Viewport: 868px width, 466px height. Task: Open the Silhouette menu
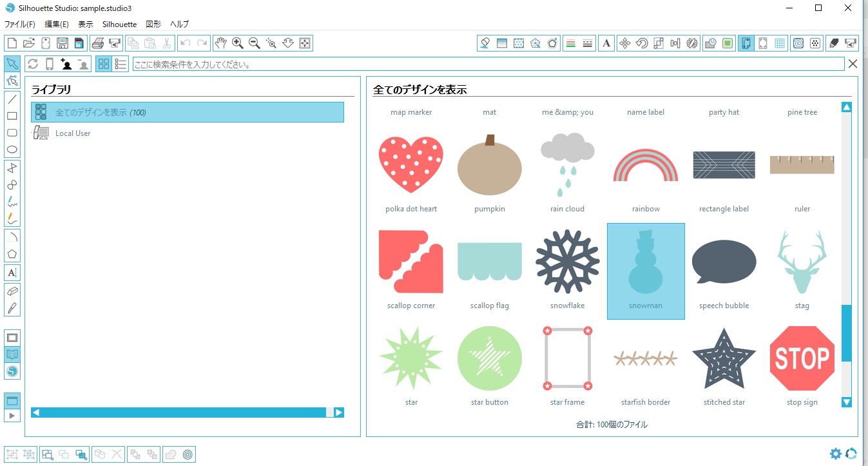119,24
